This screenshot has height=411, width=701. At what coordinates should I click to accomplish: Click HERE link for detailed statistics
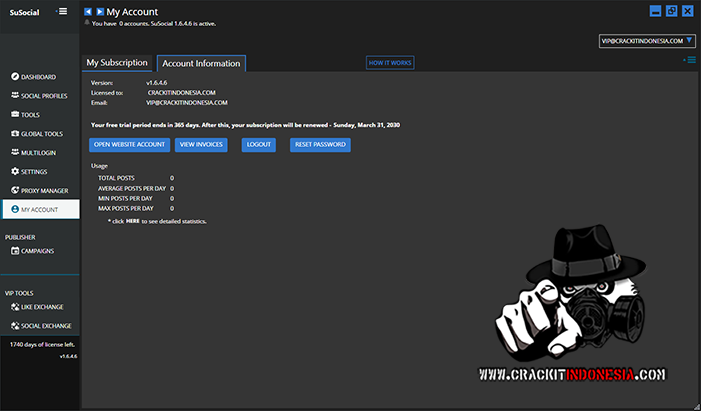(132, 220)
